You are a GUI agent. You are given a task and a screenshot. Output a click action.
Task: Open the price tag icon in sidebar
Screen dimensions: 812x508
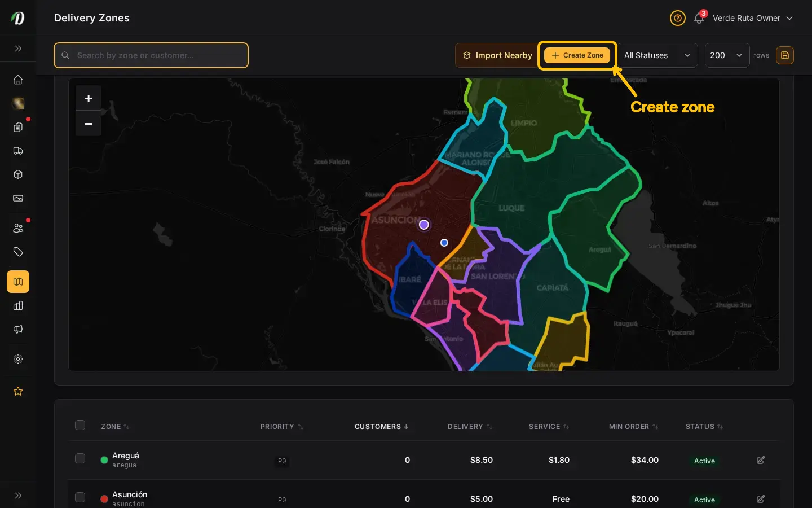18,252
